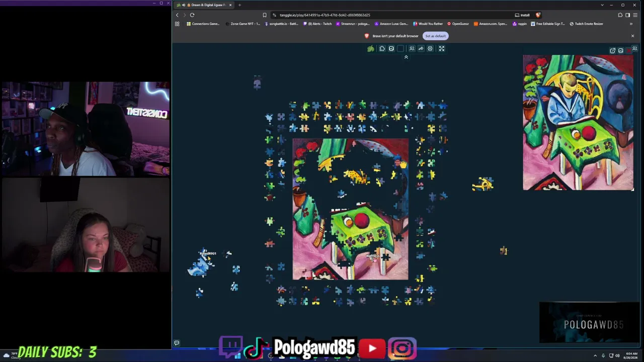Toggle the reference image button in toolbar
This screenshot has width=644, height=362.
391,49
